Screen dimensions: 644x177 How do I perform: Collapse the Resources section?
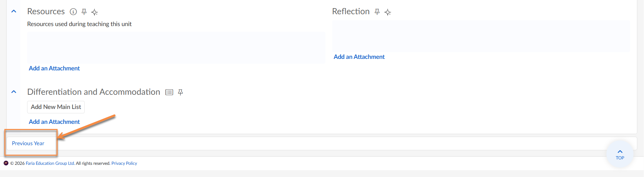tap(14, 12)
